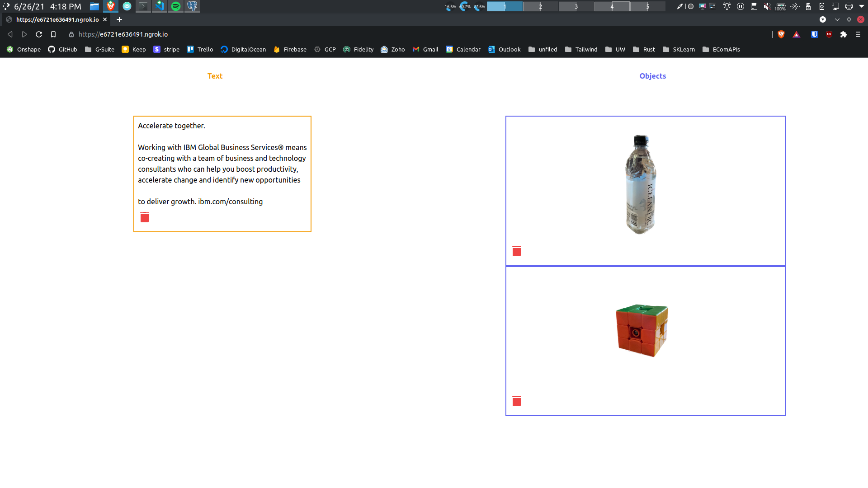Reload the current page
The height and width of the screenshot is (488, 868).
coord(39,34)
